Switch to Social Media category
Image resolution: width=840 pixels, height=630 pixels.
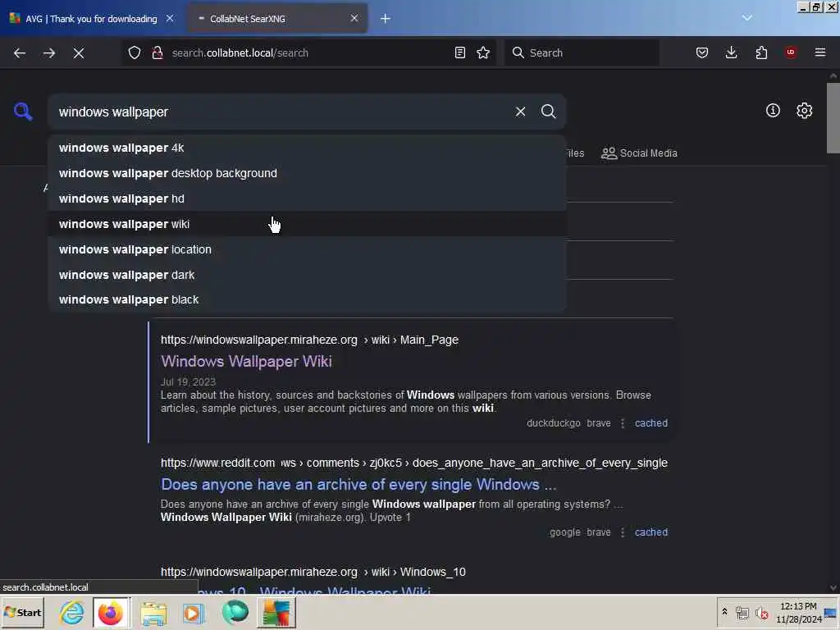639,153
